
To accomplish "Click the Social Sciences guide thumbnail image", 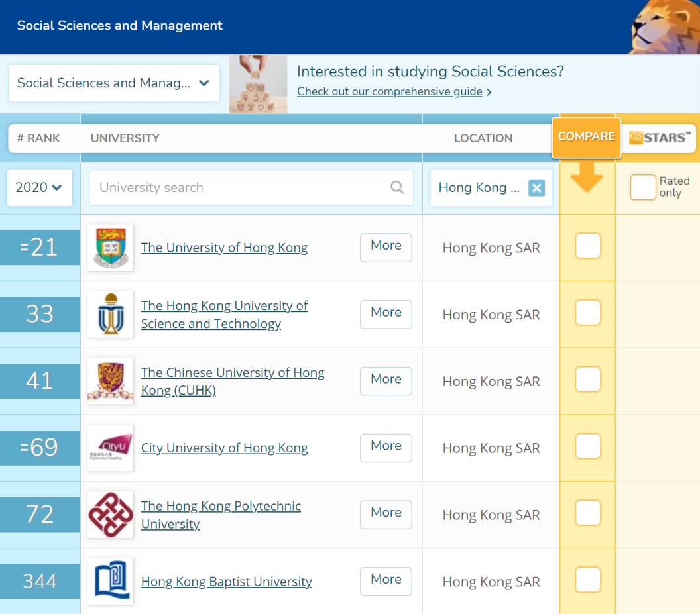I will click(x=258, y=84).
